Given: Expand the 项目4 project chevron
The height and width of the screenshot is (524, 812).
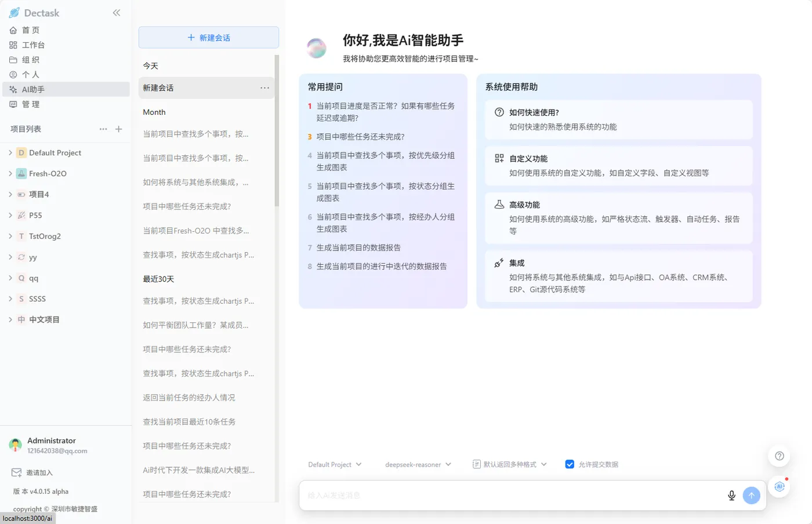Looking at the screenshot, I should click(x=10, y=195).
